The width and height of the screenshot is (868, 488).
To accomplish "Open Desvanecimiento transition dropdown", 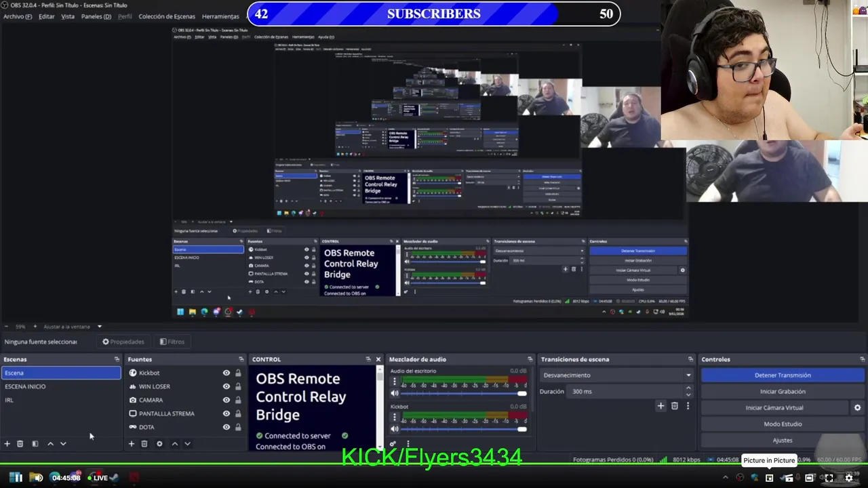I will coord(616,375).
